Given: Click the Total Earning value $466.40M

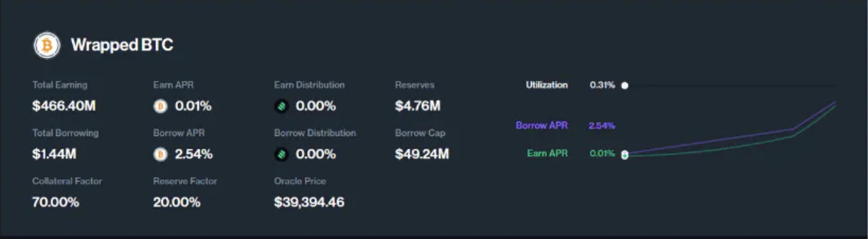Looking at the screenshot, I should (64, 106).
